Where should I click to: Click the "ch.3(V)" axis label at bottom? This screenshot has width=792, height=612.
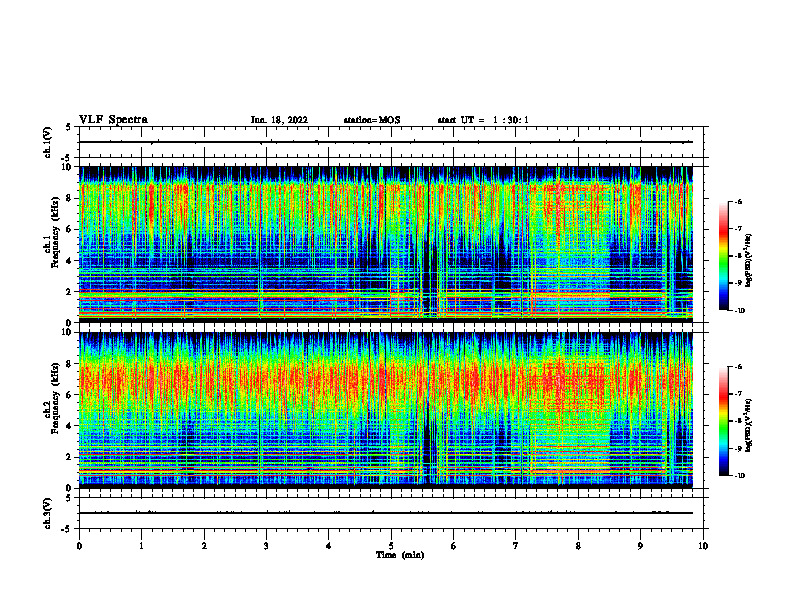tap(48, 513)
